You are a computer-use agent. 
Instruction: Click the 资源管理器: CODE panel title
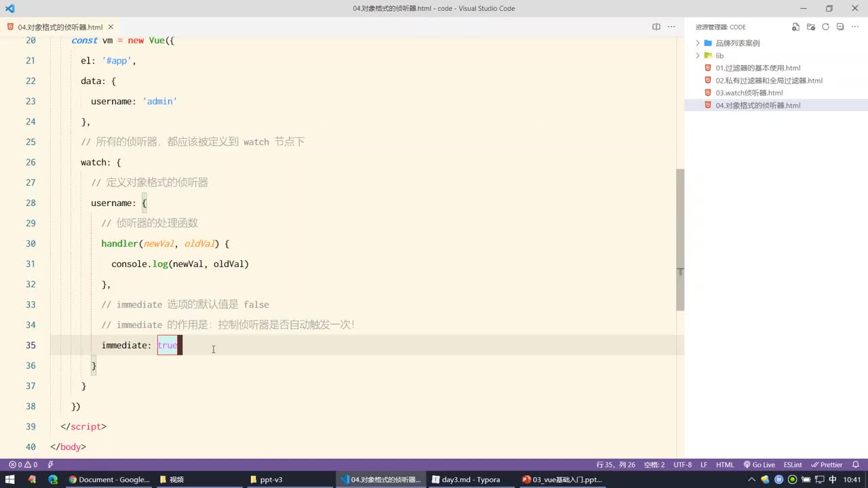(x=720, y=27)
